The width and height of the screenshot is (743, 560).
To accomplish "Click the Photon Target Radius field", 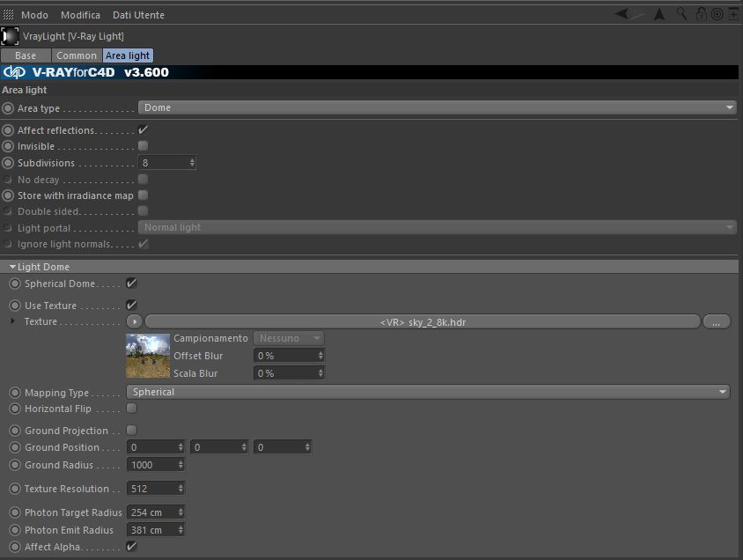I will [156, 512].
